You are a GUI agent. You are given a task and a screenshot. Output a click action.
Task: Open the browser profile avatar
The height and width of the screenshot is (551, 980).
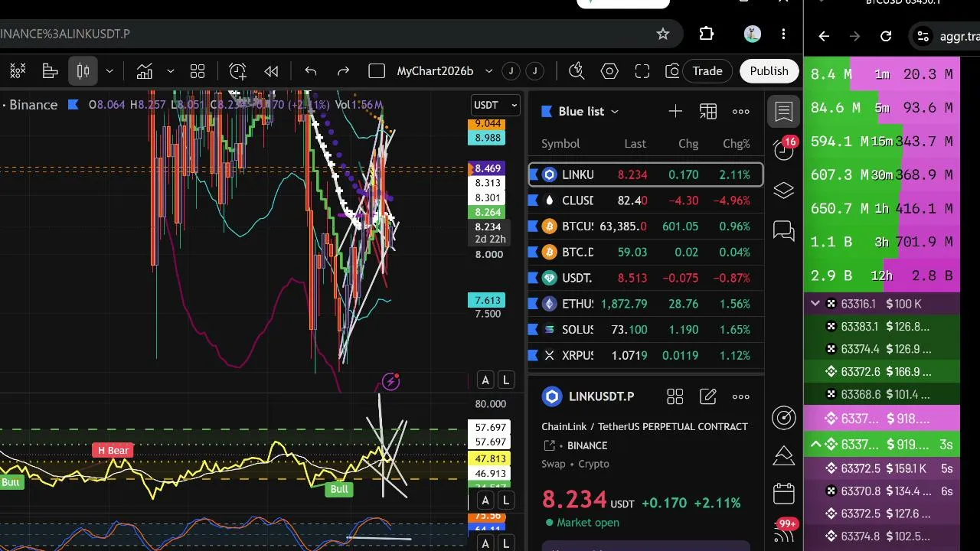pos(752,34)
